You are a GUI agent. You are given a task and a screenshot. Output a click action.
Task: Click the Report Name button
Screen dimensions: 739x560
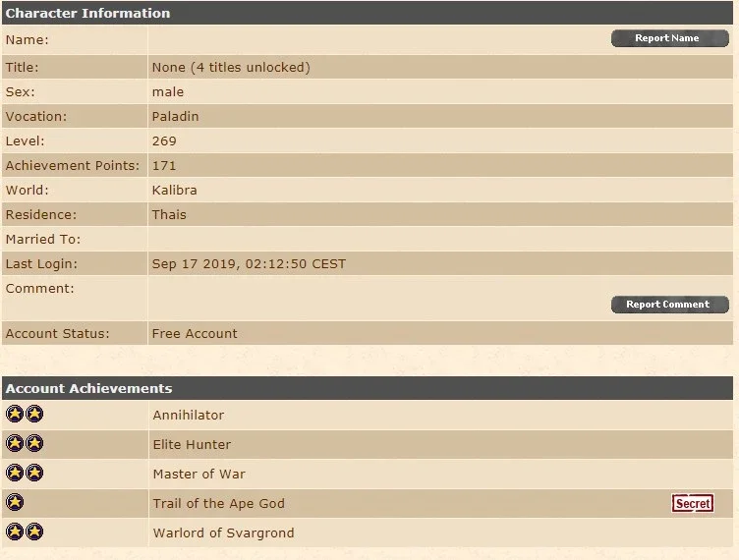pos(670,38)
